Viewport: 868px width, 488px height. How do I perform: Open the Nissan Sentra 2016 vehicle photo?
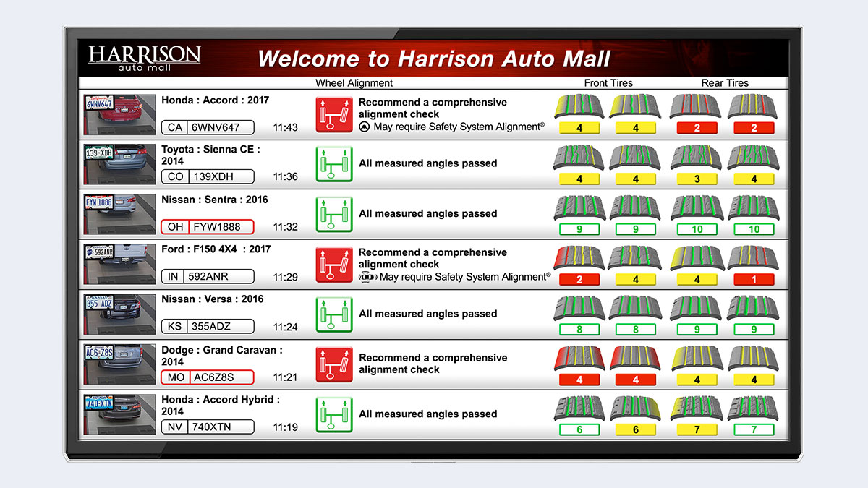119,214
